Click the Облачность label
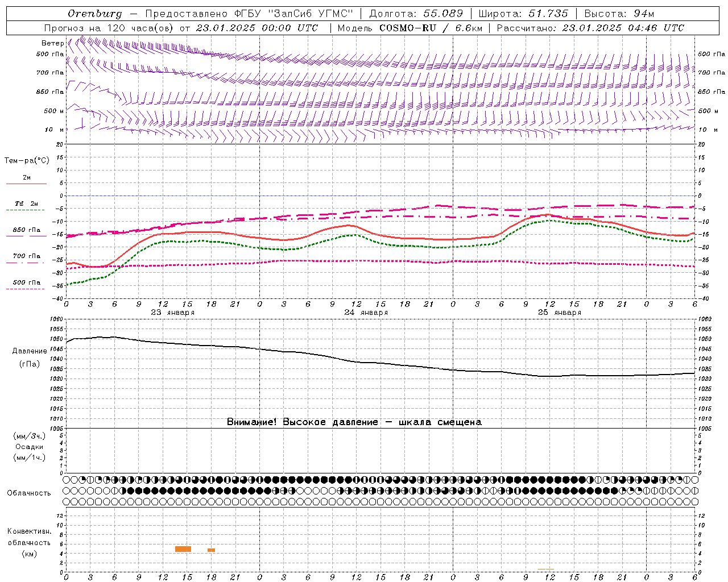This screenshot has width=728, height=582. [x=29, y=493]
